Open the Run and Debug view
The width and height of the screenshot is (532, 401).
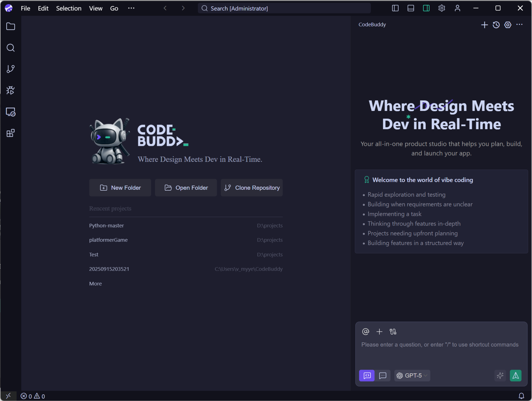pyautogui.click(x=10, y=90)
